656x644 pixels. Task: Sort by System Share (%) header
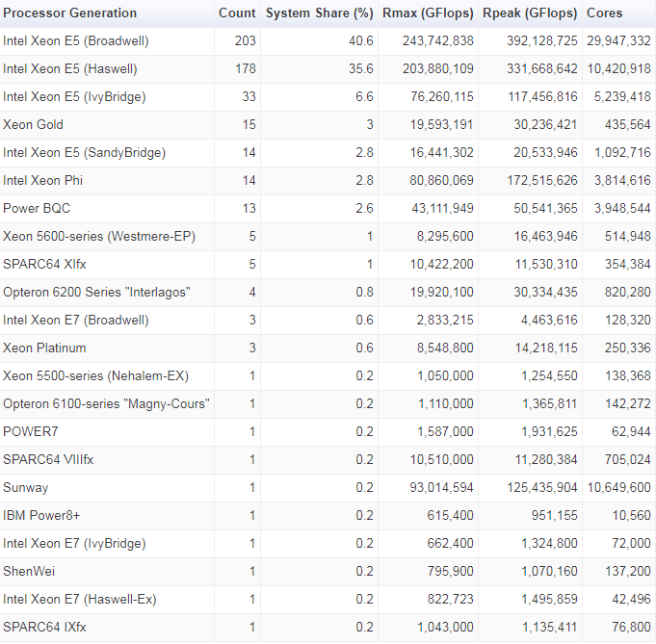click(319, 13)
